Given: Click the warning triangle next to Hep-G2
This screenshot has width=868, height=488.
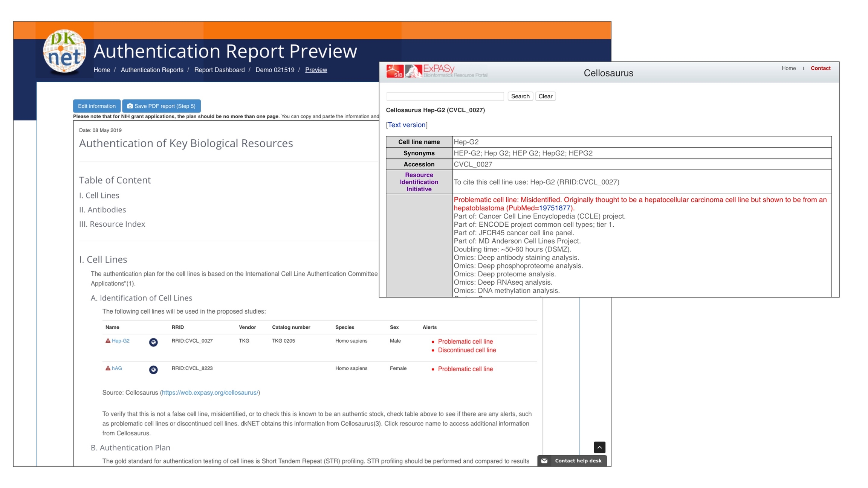Looking at the screenshot, I should click(108, 340).
